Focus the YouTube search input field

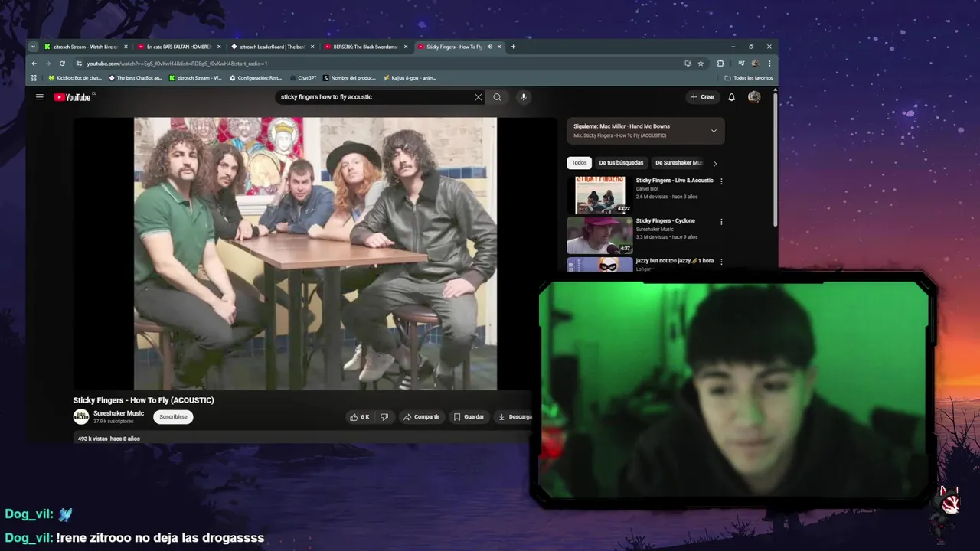pos(375,97)
